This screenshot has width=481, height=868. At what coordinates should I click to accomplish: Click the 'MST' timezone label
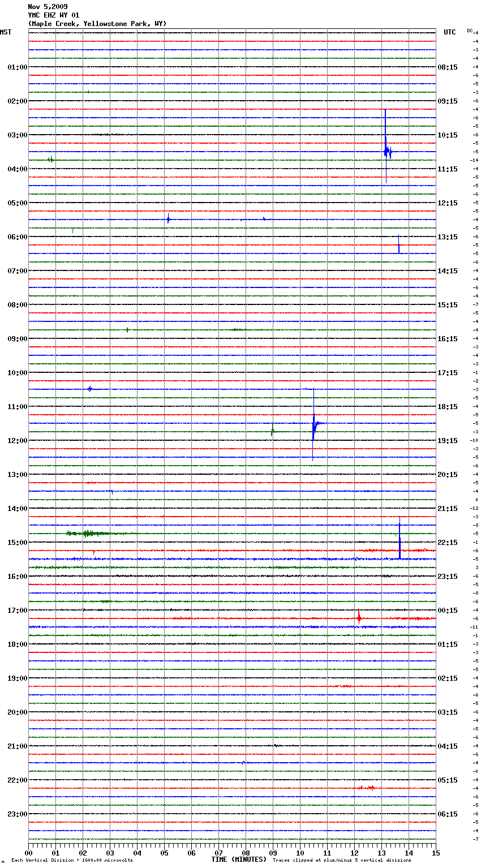[x=6, y=32]
